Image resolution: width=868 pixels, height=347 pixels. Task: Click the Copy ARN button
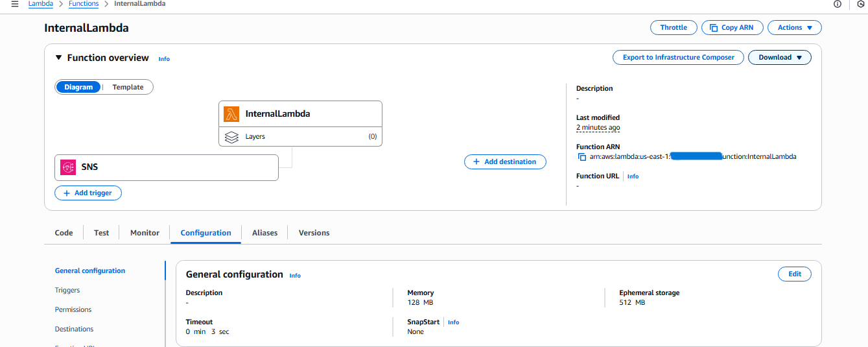732,28
